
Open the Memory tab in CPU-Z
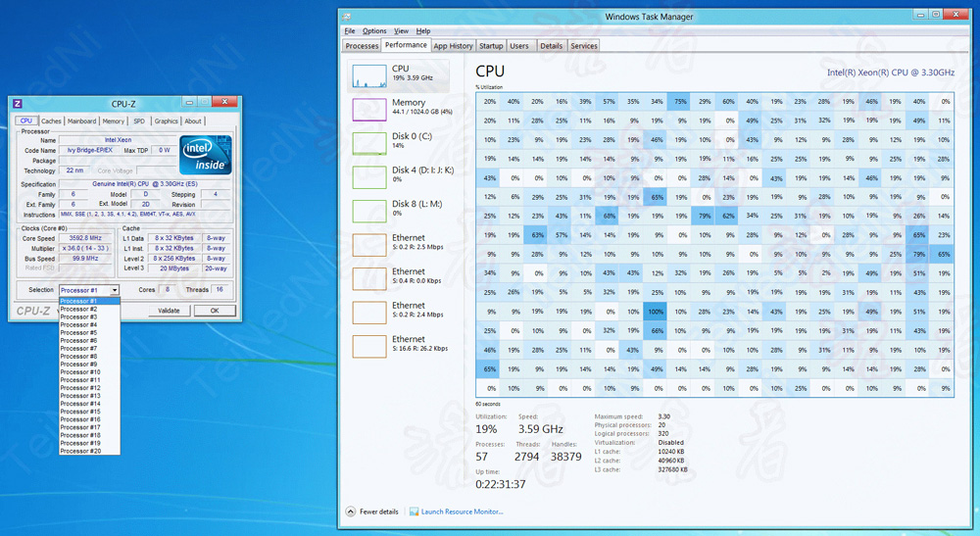tap(113, 122)
